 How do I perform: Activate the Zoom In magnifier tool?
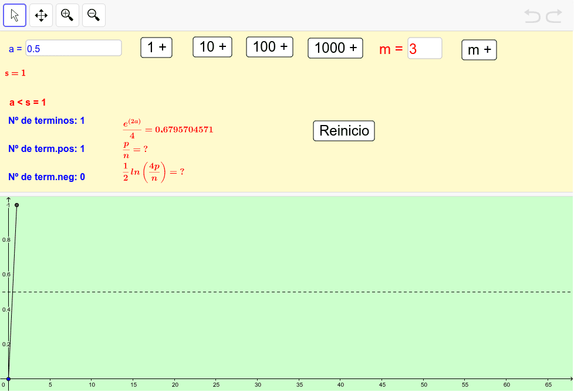click(x=67, y=15)
